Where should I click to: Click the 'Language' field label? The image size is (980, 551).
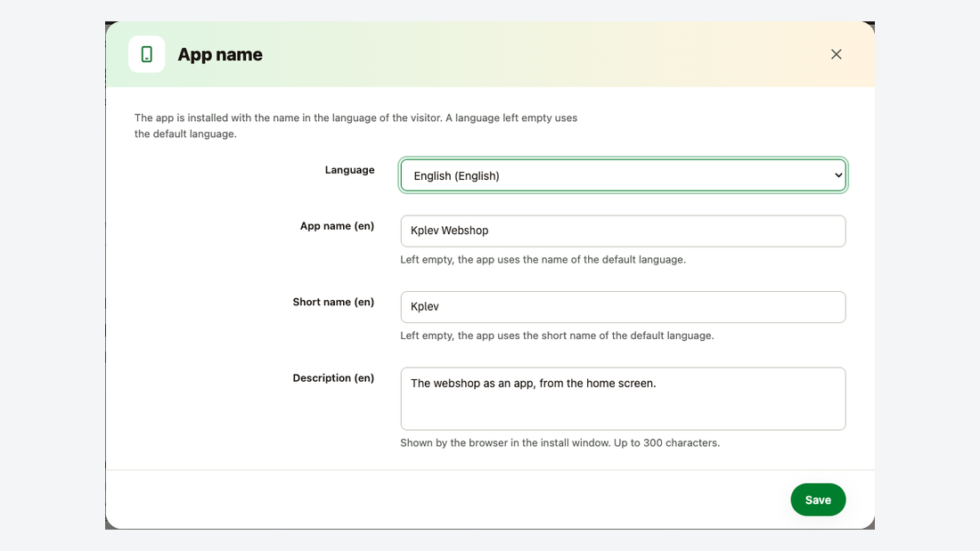[349, 170]
